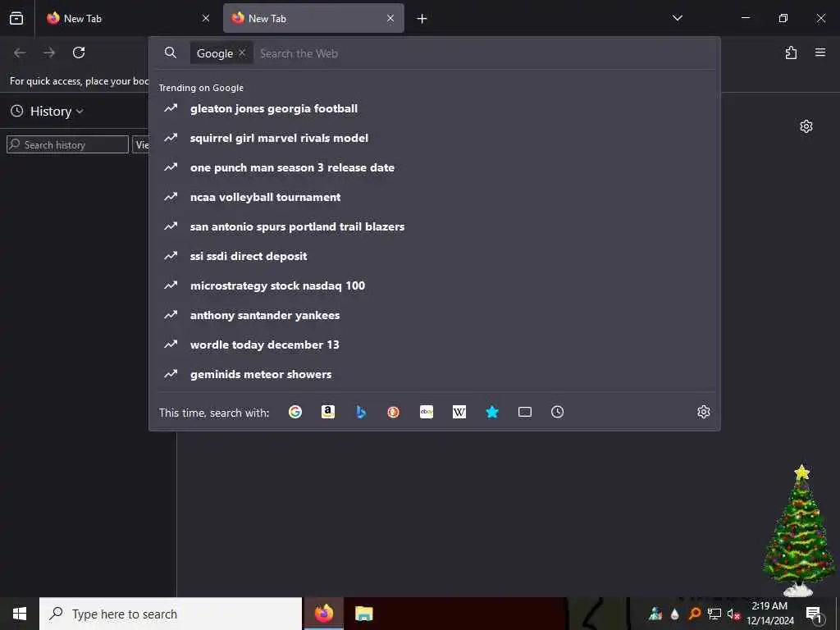The height and width of the screenshot is (630, 840).
Task: Search this time with the Amazon icon
Action: click(x=328, y=412)
